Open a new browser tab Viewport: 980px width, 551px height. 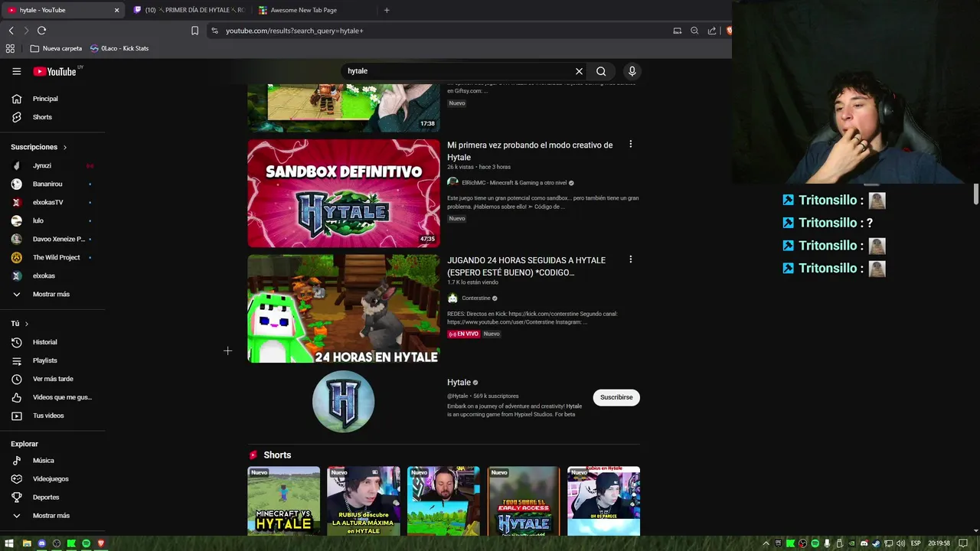click(387, 10)
